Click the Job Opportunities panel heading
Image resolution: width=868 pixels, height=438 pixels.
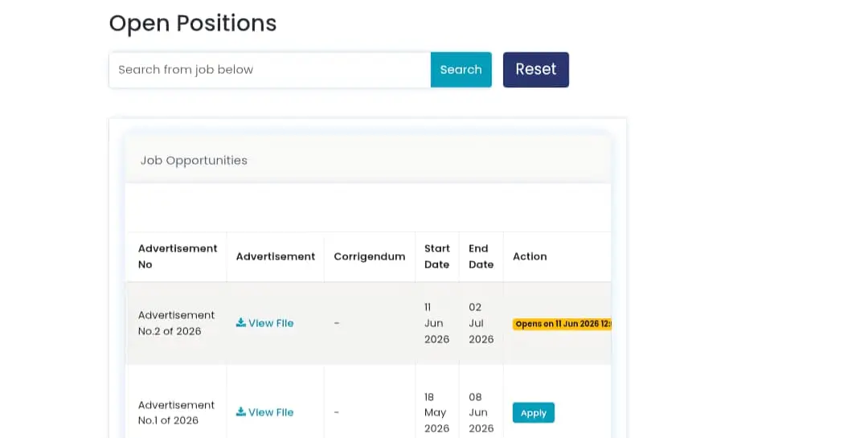[194, 161]
